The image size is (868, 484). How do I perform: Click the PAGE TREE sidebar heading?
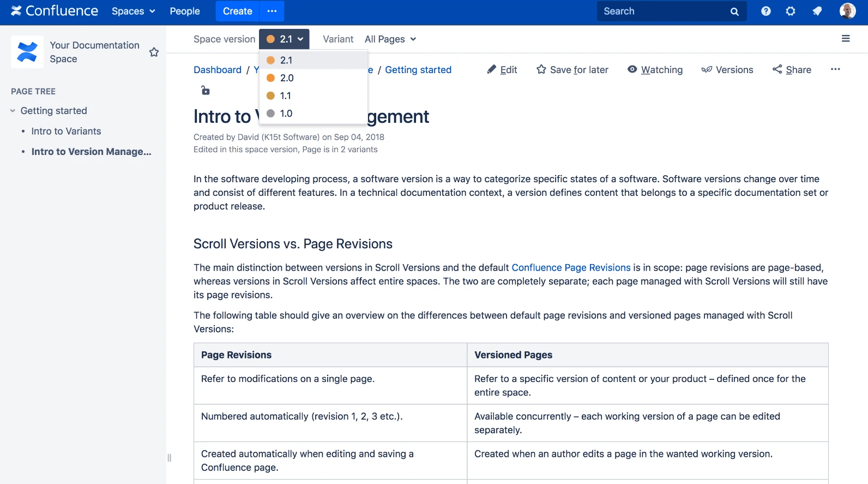pyautogui.click(x=33, y=91)
